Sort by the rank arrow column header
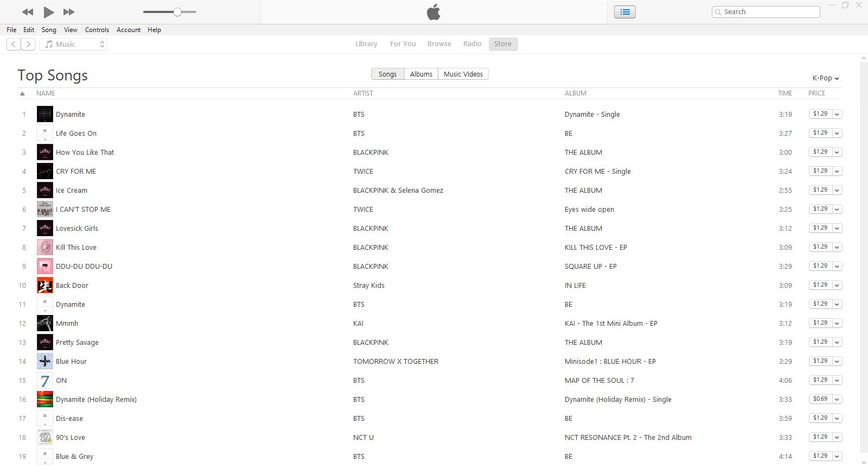 pos(22,93)
